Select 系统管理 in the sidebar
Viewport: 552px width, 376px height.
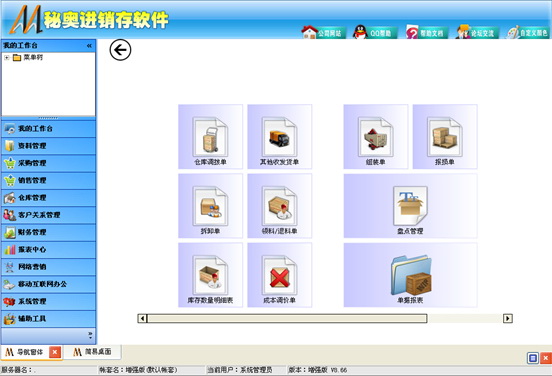point(49,301)
